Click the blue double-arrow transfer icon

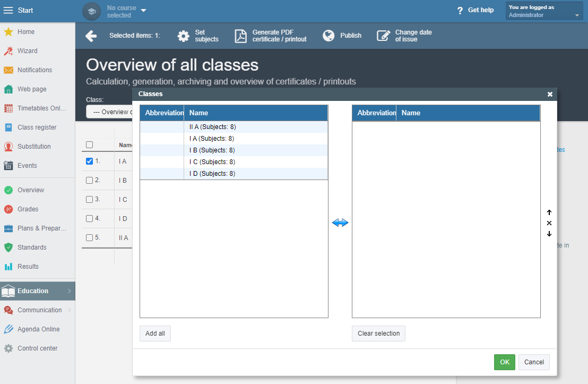tap(340, 223)
